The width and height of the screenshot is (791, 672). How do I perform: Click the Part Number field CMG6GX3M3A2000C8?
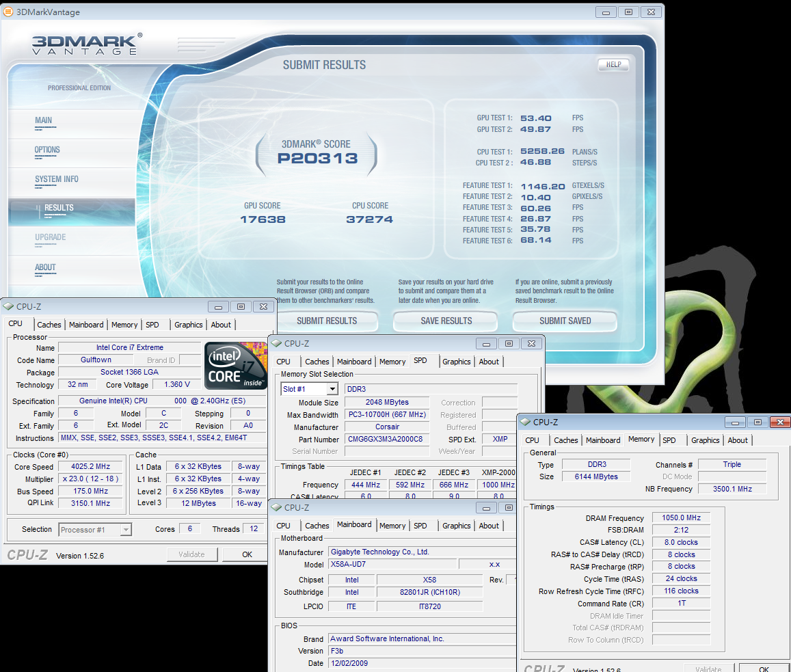tap(386, 439)
